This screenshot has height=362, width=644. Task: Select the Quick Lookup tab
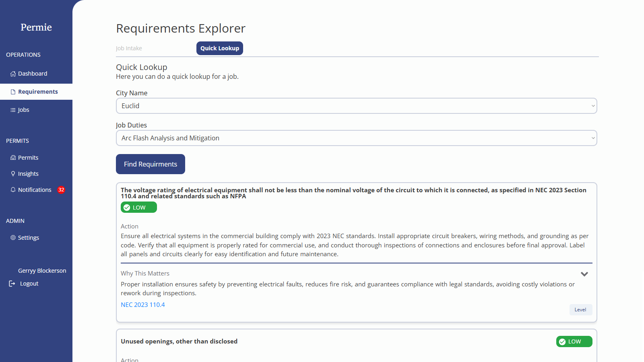click(x=220, y=48)
